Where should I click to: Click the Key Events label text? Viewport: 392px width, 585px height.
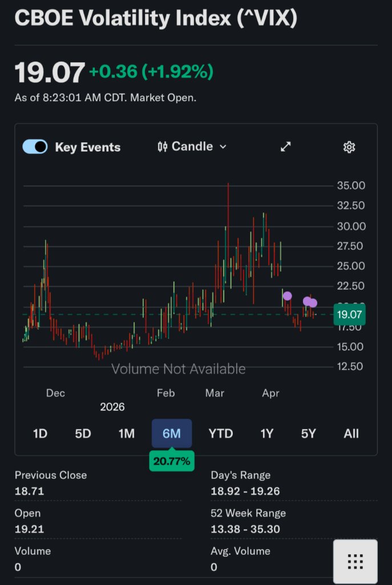click(x=87, y=147)
